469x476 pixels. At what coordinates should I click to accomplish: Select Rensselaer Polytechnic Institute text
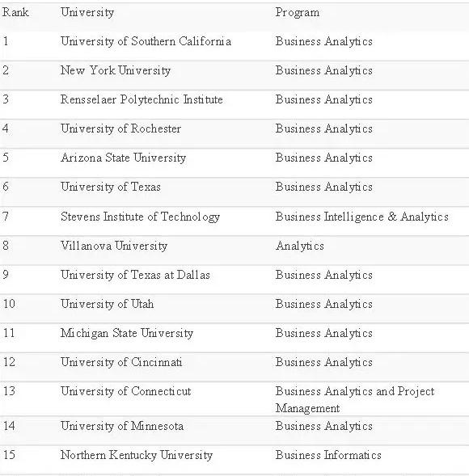click(142, 99)
